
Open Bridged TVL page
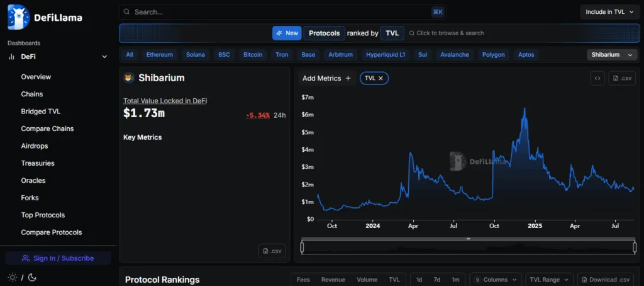coord(41,112)
